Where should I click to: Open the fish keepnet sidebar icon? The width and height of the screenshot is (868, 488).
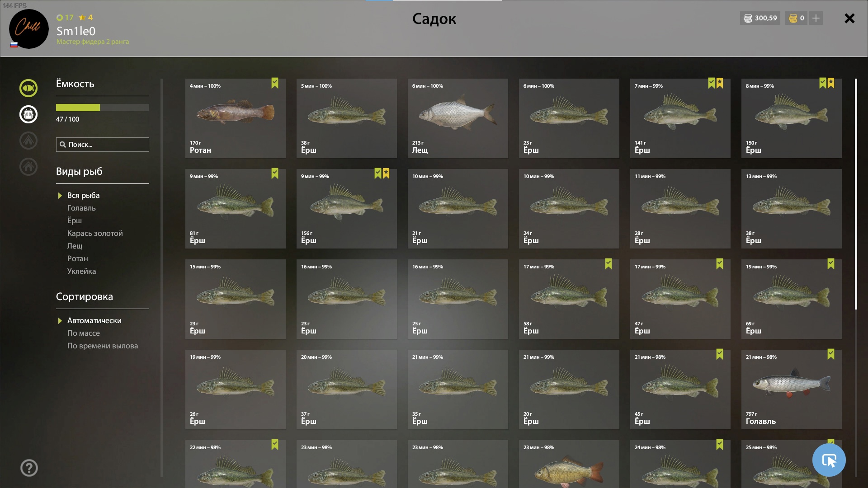point(28,88)
